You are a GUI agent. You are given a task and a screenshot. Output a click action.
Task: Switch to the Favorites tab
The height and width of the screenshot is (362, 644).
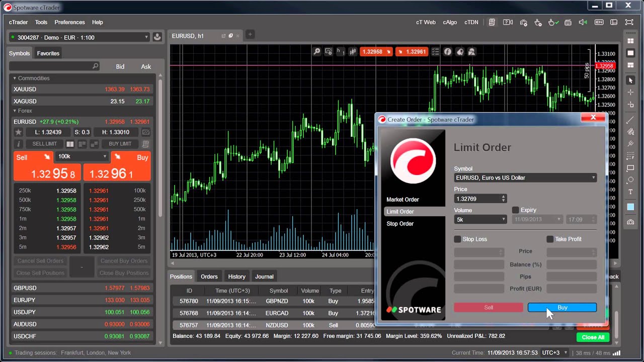tap(48, 53)
